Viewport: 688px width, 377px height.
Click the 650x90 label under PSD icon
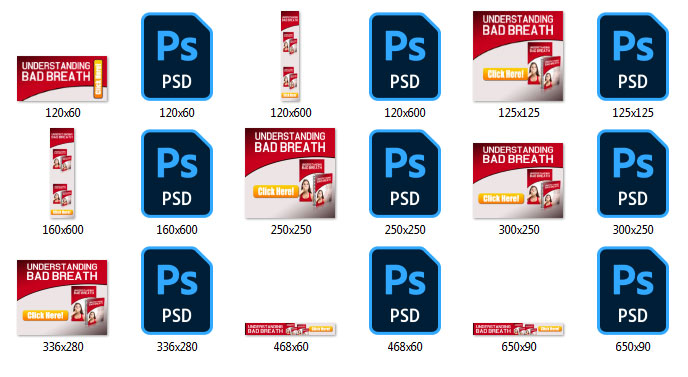(x=633, y=347)
